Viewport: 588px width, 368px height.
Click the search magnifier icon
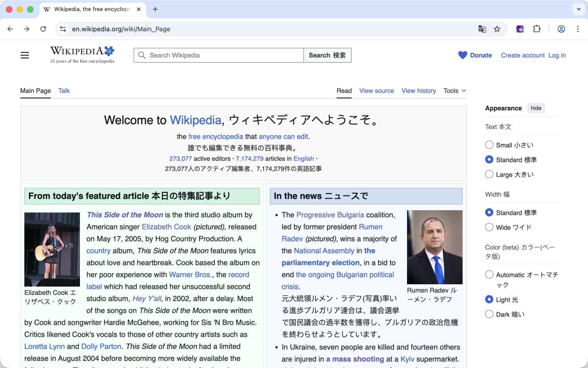coord(142,55)
